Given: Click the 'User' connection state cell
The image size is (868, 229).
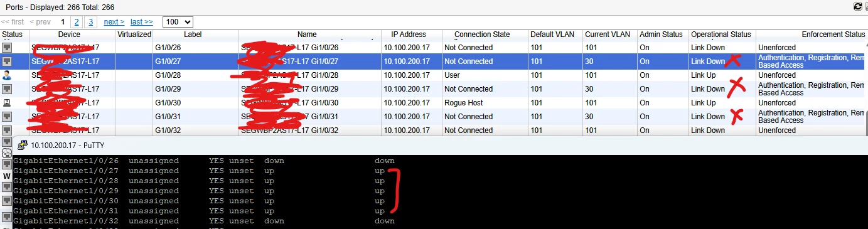Looking at the screenshot, I should pos(452,75).
